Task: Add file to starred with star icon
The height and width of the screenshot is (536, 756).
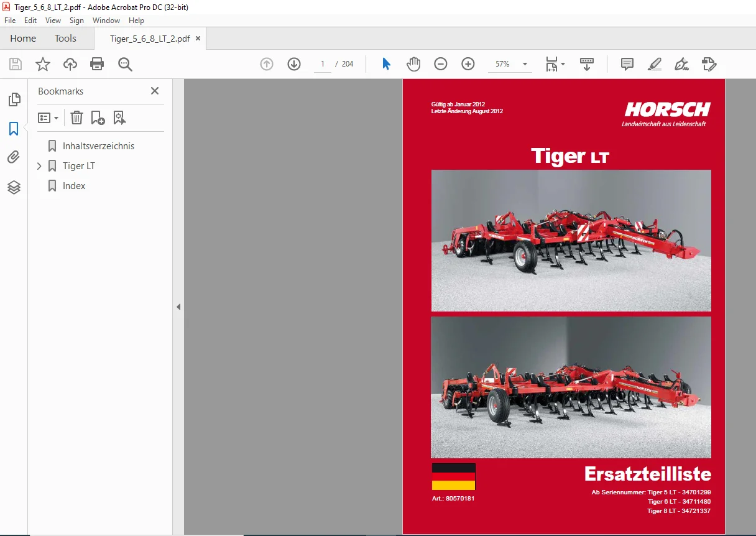Action: coord(42,64)
